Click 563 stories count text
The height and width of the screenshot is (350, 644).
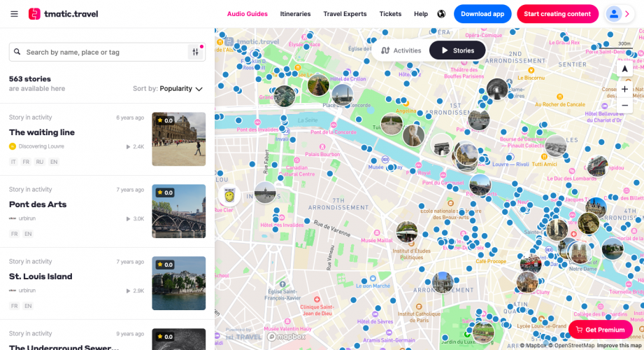[30, 79]
